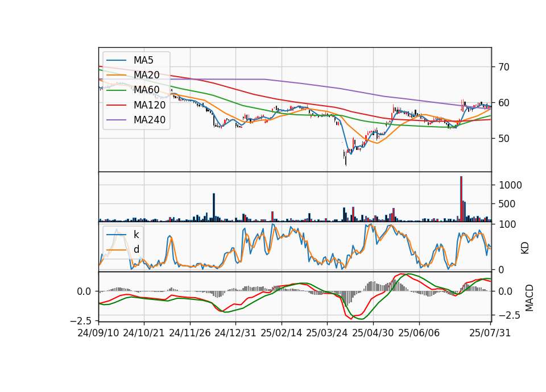The width and height of the screenshot is (546, 392).
Task: Click the purple MA240 legend line sample
Action: pos(116,120)
